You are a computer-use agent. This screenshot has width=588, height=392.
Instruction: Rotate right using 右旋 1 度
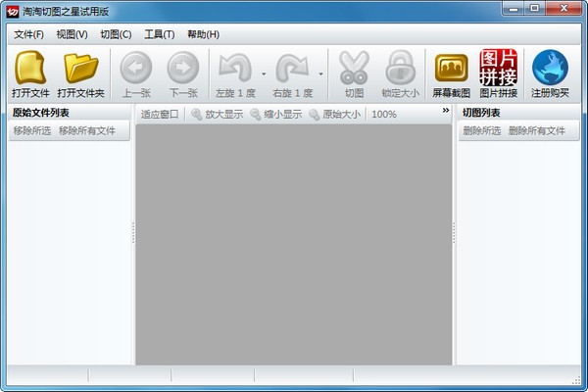(292, 74)
